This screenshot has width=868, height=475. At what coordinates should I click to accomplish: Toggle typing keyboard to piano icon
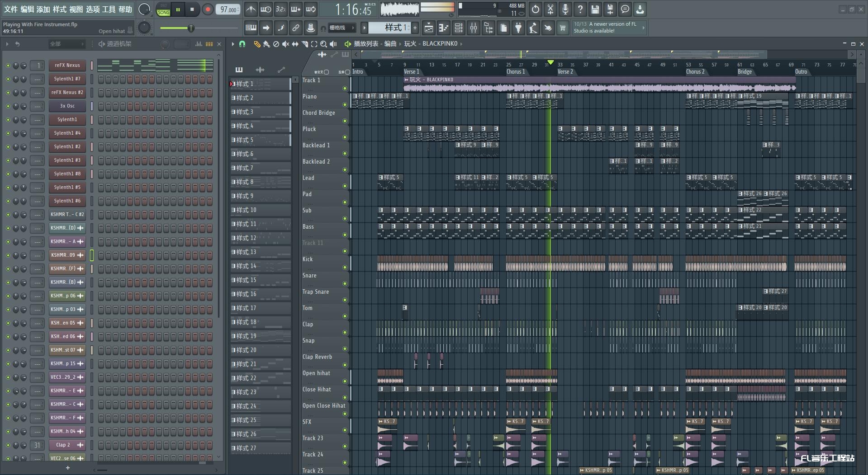251,28
